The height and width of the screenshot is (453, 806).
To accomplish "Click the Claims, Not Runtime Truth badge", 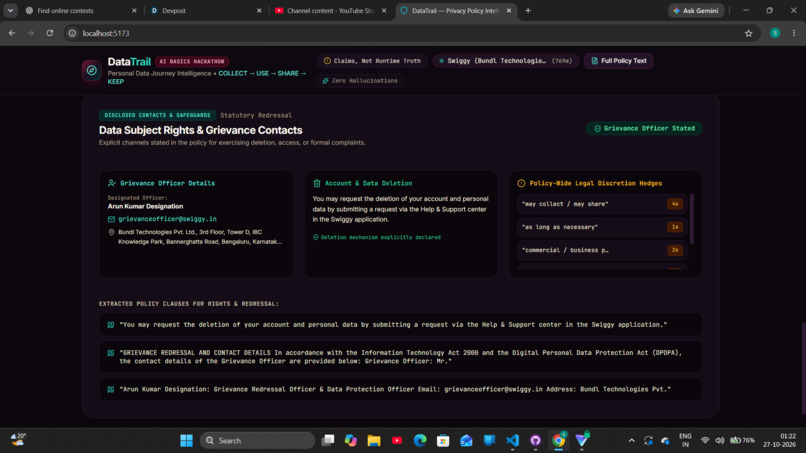I will tap(372, 61).
